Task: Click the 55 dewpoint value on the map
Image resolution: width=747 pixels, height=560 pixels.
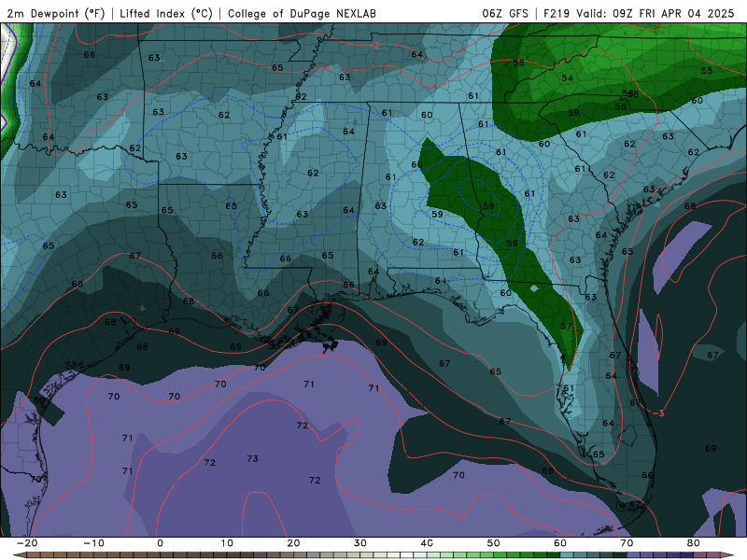Action: (707, 71)
